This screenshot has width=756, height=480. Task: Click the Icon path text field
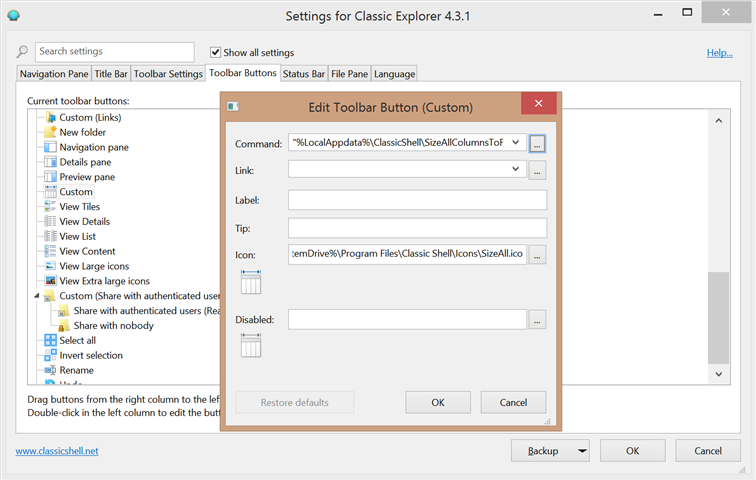click(407, 254)
